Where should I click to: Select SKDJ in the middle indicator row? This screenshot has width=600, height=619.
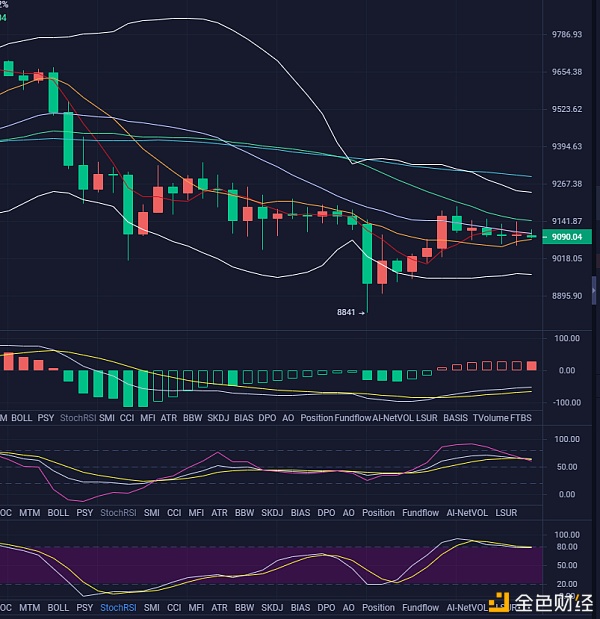pos(272,513)
